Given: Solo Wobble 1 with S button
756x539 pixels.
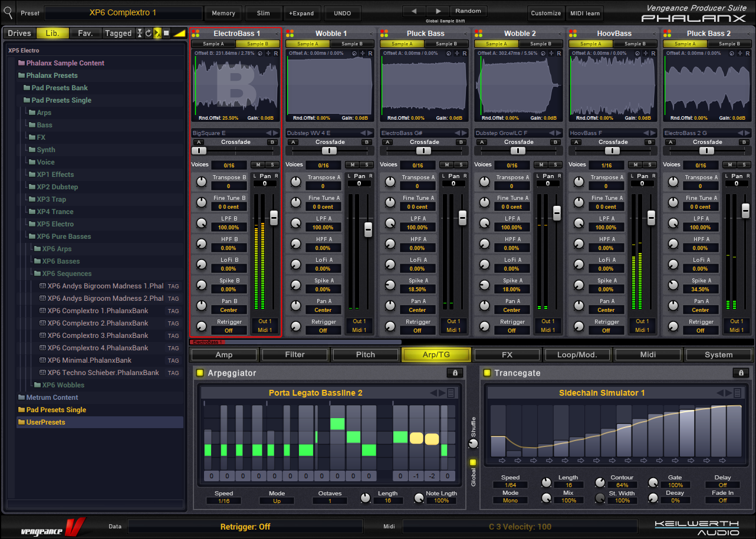Looking at the screenshot, I should pos(366,165).
